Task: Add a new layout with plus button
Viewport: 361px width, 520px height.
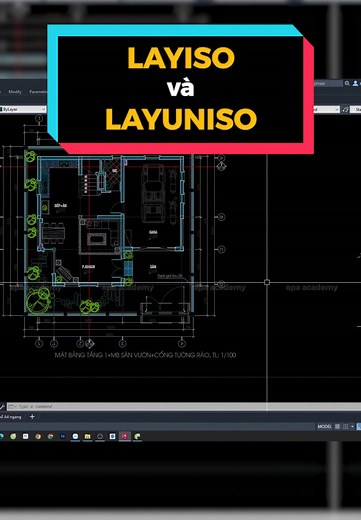Action: click(x=32, y=416)
